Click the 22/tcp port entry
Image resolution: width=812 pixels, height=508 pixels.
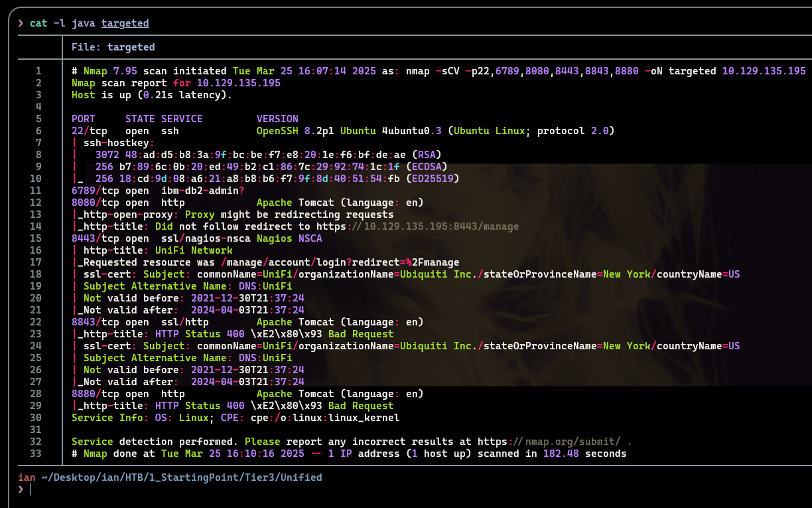[89, 131]
